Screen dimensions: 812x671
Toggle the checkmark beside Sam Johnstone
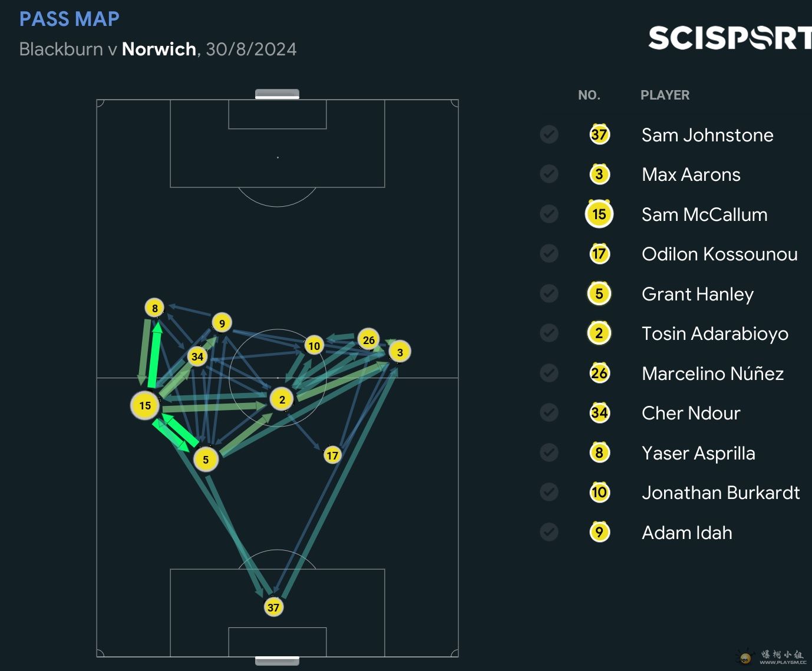coord(549,135)
